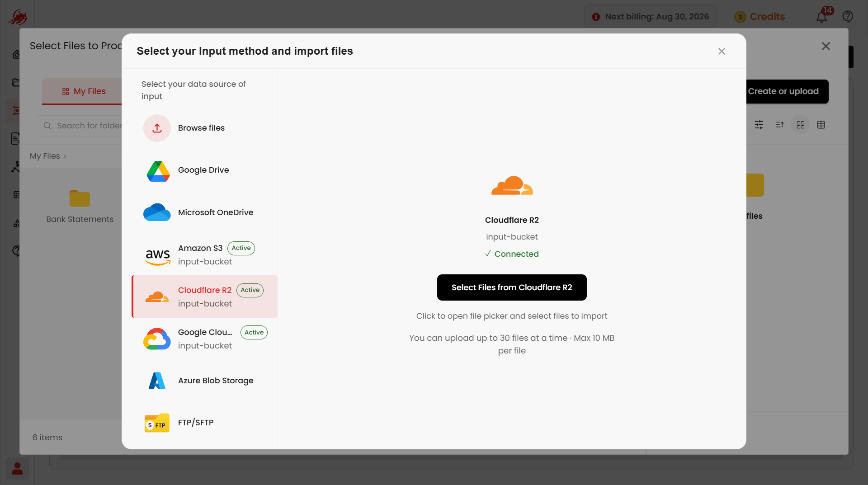Select Amazon S3 input-bucket source
Viewport: 868px width, 485px height.
[205, 255]
